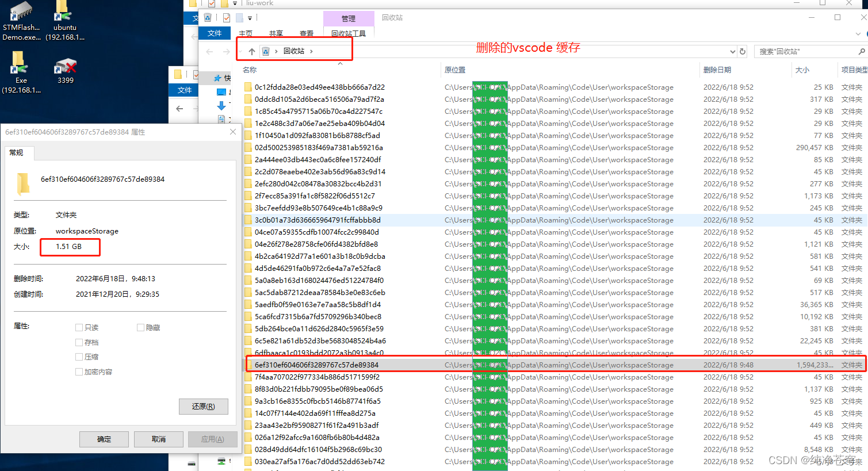868x471 pixels.
Task: Toggle 只读 checkbox
Action: pos(79,327)
